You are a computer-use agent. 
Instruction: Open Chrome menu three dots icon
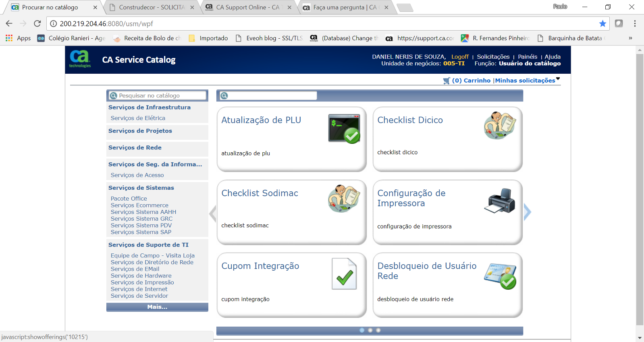(x=635, y=24)
